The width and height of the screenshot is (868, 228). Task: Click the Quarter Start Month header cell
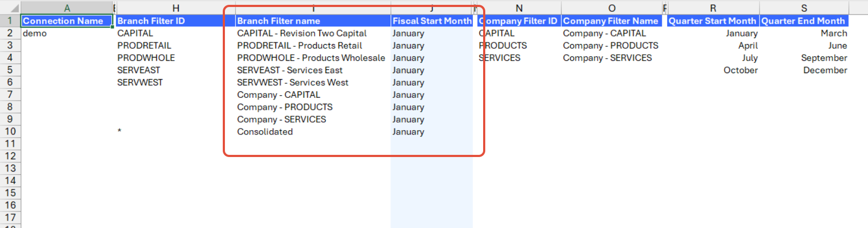tap(712, 21)
